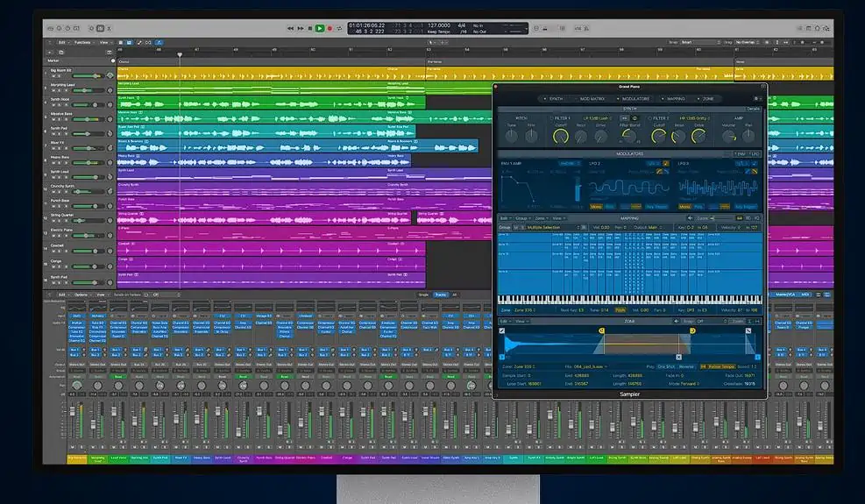865x504 pixels.
Task: Toggle Reverse play option
Action: tap(685, 366)
